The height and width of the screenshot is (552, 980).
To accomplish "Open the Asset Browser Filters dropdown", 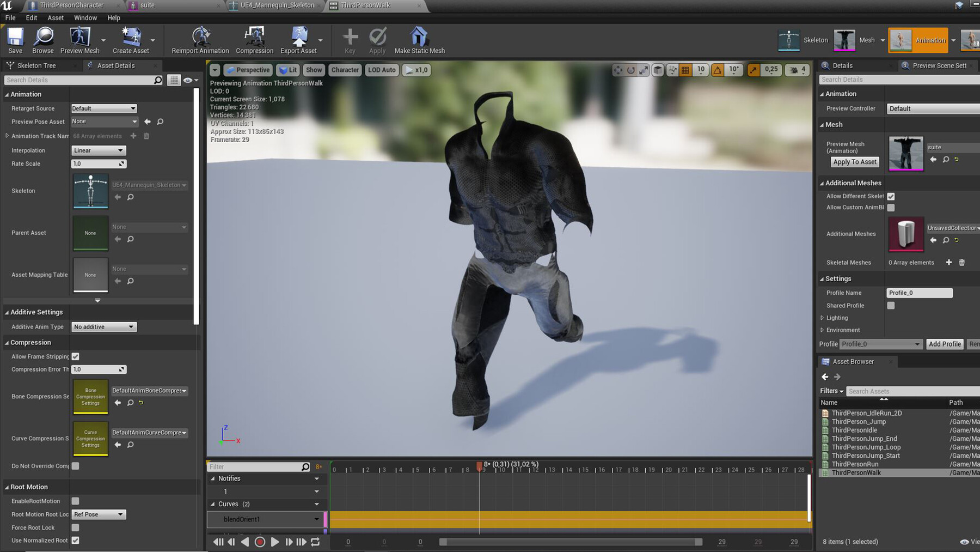I will pyautogui.click(x=831, y=391).
